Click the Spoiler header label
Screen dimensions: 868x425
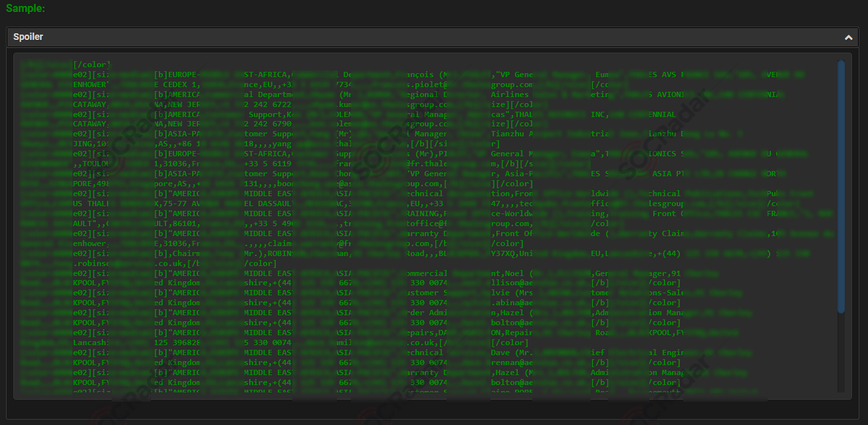(28, 37)
